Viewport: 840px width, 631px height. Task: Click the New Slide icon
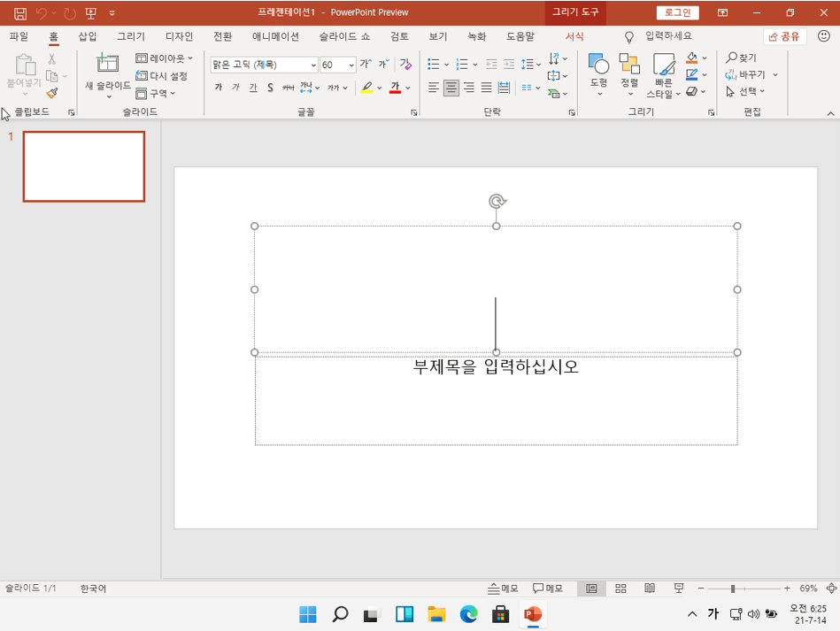(x=107, y=64)
